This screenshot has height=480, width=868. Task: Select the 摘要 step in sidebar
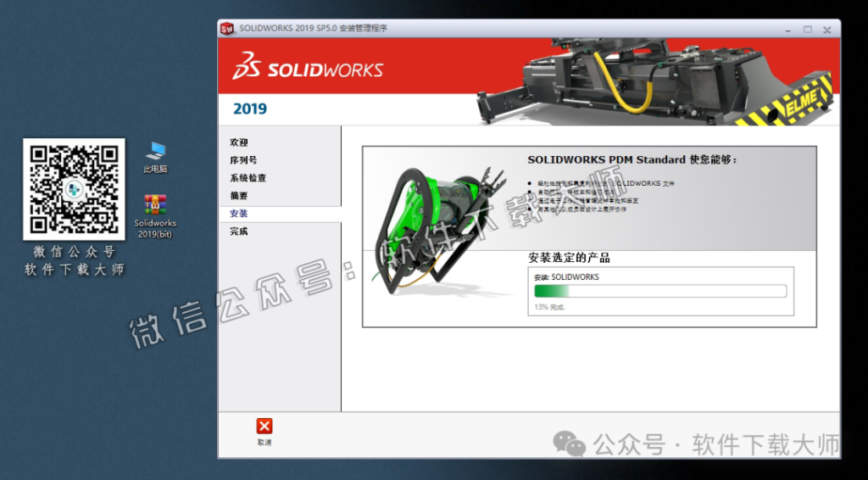click(239, 195)
